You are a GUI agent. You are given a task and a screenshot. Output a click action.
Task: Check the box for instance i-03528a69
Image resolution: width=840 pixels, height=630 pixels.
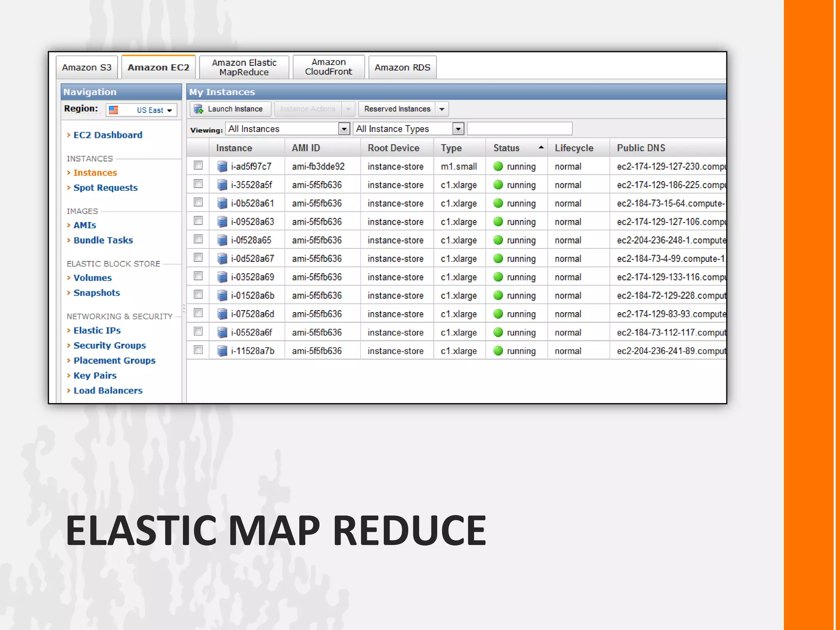[x=198, y=276]
